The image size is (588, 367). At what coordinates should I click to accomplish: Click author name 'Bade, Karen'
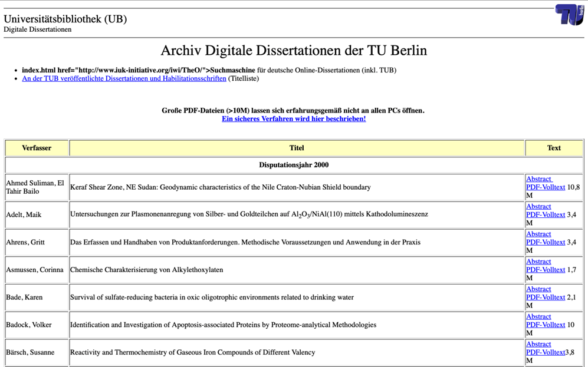click(24, 297)
